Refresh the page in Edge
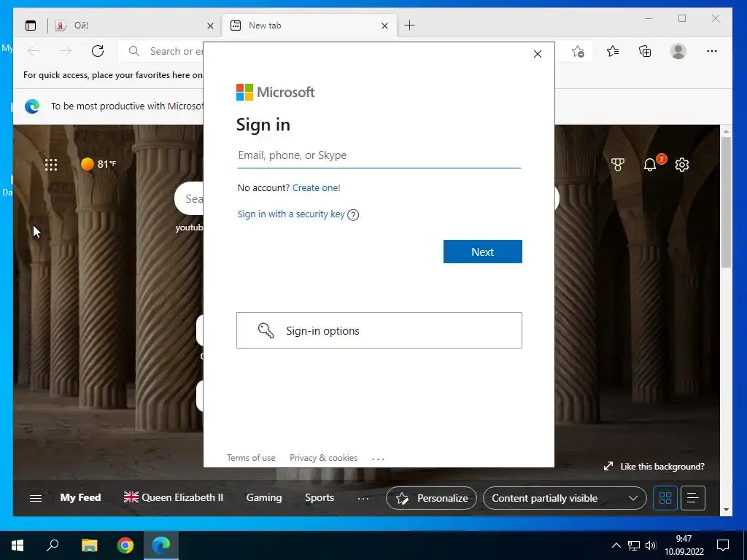This screenshot has width=747, height=560. point(98,51)
